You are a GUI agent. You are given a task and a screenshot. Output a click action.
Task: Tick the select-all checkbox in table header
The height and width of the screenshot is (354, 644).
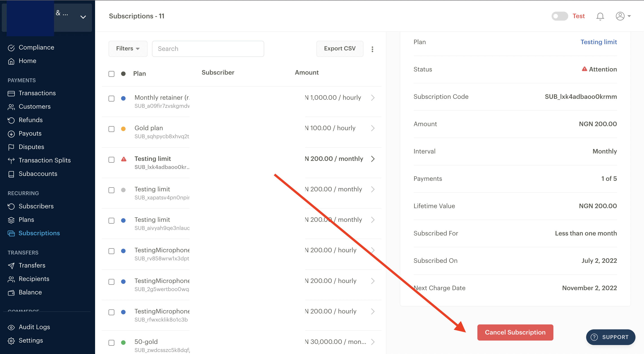111,74
